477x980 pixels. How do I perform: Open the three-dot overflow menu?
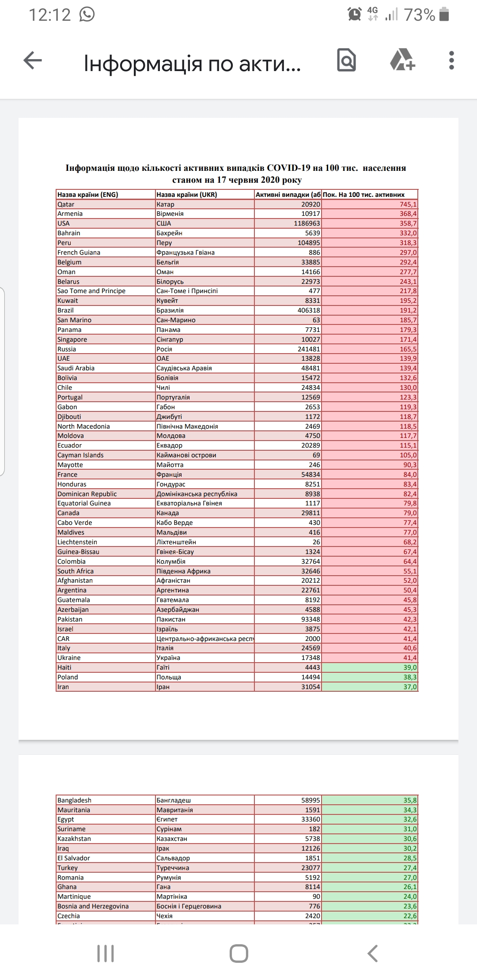point(451,60)
